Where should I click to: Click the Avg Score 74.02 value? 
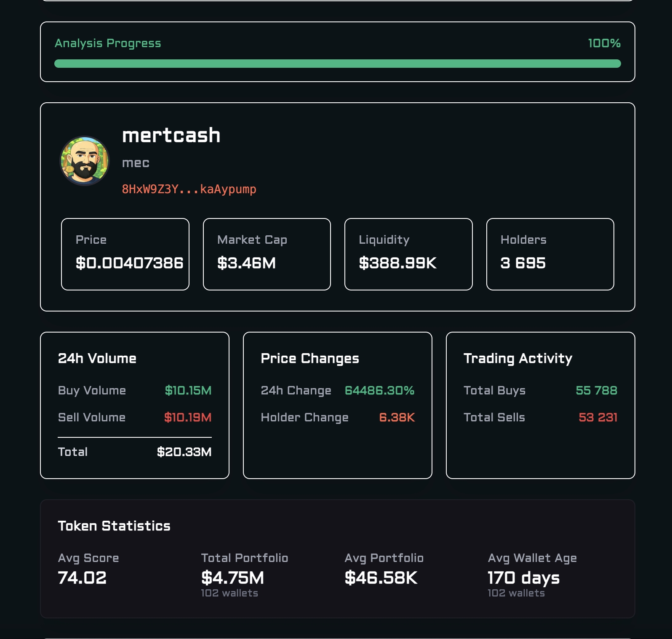(x=82, y=578)
